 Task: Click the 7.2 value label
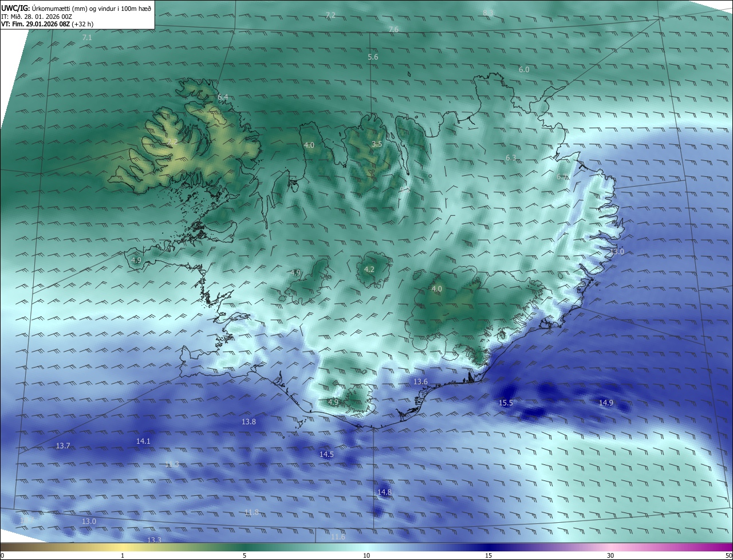click(x=330, y=15)
